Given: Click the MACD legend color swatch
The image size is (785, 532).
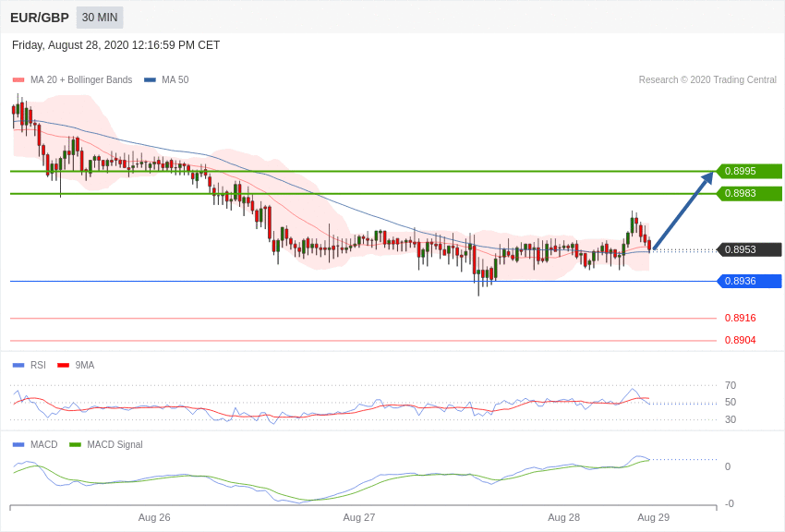Looking at the screenshot, I should tap(18, 444).
